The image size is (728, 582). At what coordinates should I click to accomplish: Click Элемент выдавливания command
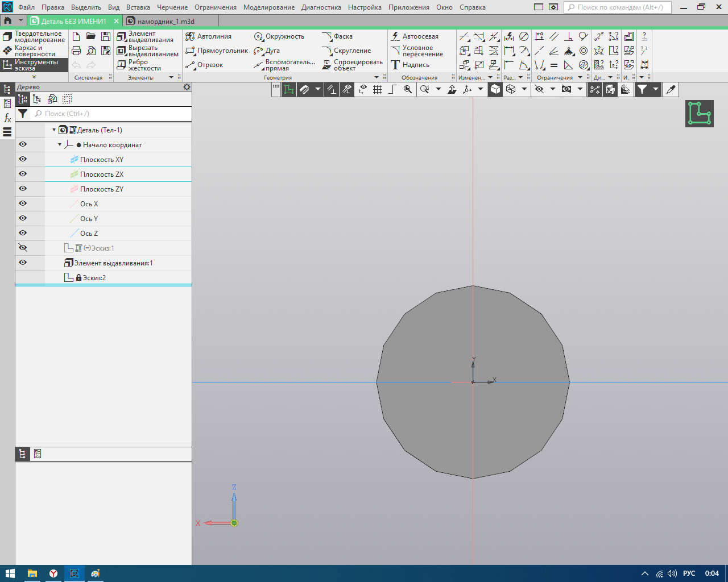point(144,36)
